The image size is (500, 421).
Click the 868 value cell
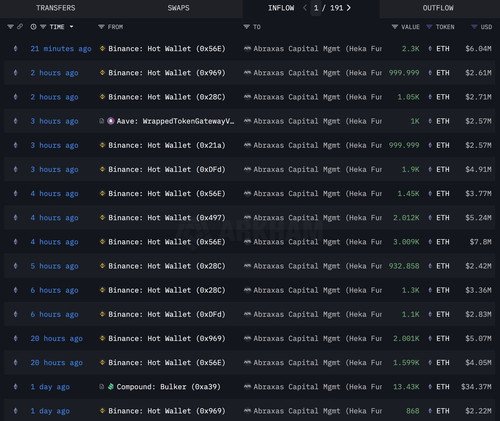[x=413, y=411]
